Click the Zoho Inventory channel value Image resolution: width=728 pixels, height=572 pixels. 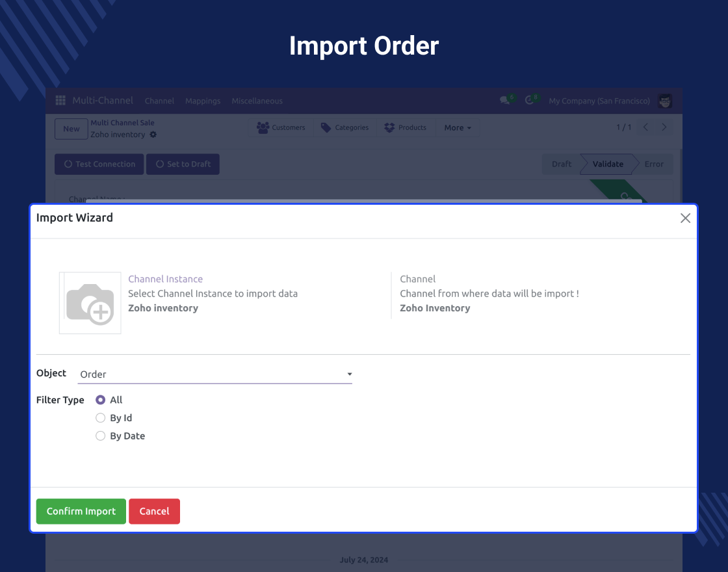[x=435, y=308]
